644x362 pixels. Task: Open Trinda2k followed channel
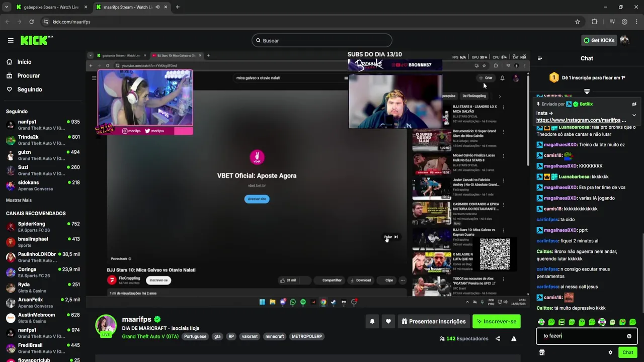coord(43,140)
